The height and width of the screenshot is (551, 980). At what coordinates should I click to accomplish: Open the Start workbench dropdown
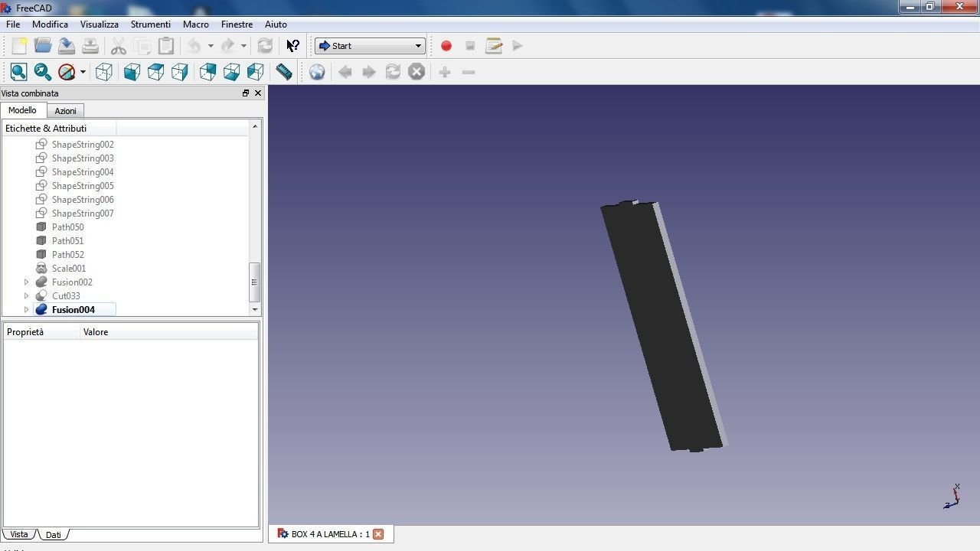(x=370, y=46)
